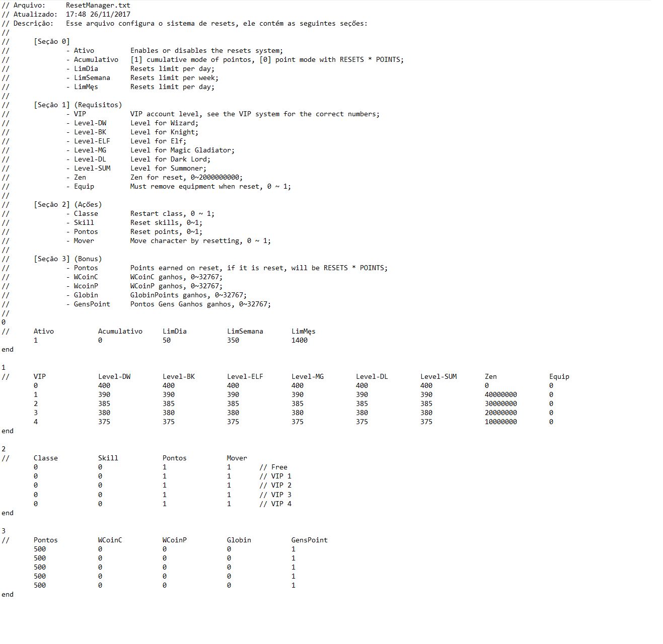Click the Zen column header in the table
663x644 pixels.
tap(491, 377)
